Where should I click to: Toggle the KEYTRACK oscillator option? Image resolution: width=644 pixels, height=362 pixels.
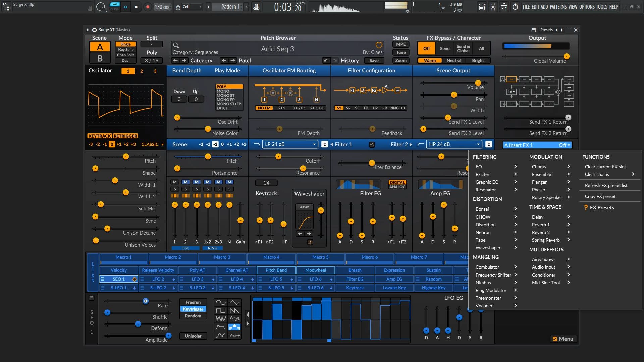100,136
